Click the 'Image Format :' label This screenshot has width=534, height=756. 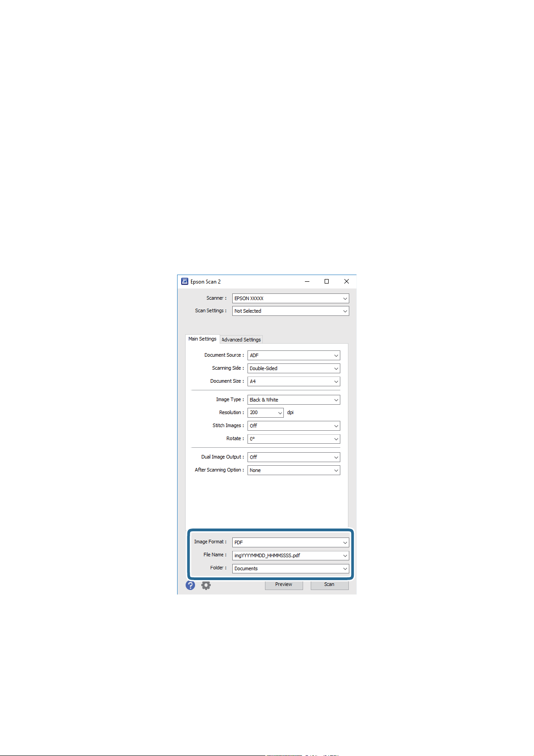210,542
